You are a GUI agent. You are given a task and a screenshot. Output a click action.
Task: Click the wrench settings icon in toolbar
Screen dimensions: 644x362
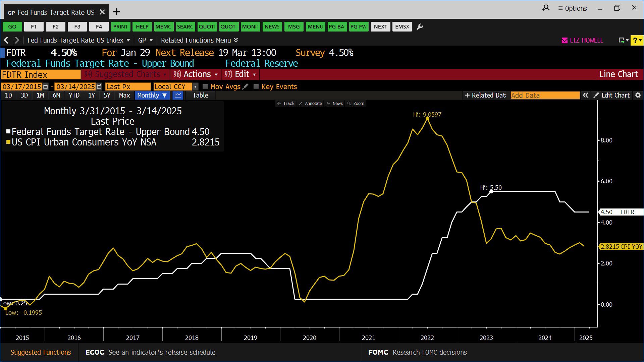(x=420, y=27)
